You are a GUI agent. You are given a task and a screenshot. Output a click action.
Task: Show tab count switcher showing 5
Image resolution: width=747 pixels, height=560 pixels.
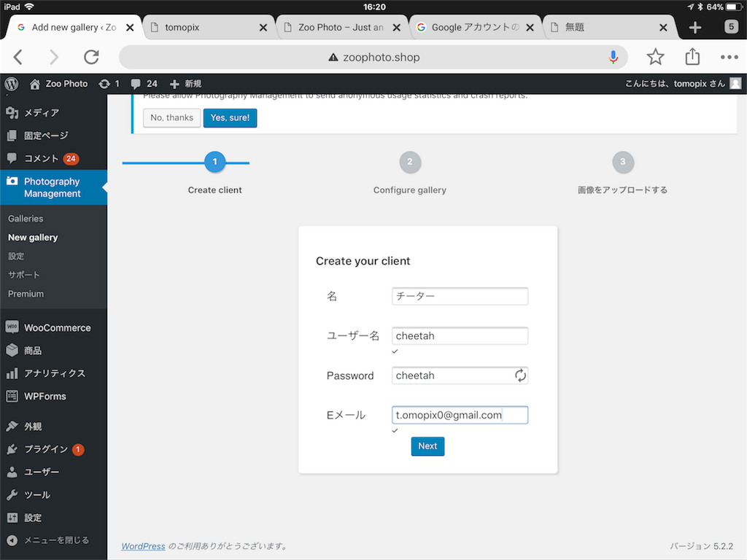731,27
